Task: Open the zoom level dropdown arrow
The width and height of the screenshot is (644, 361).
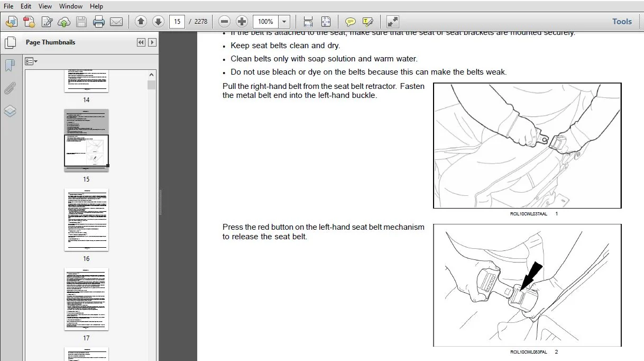Action: point(284,22)
